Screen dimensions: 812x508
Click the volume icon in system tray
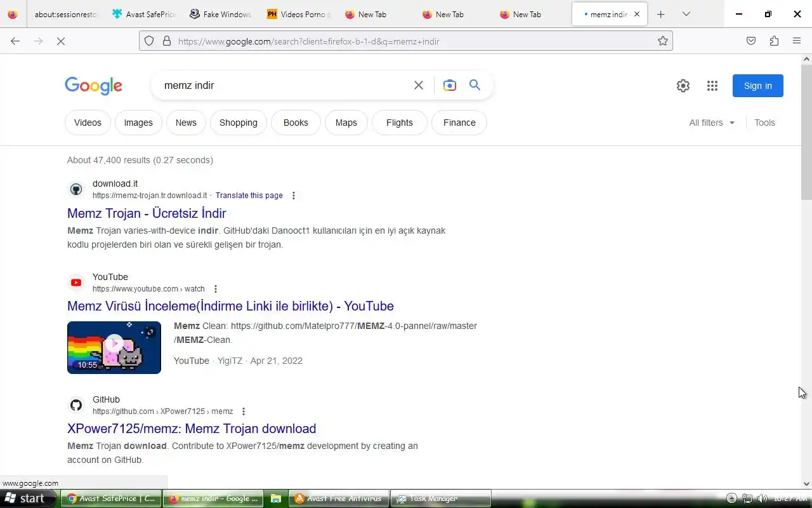click(762, 498)
